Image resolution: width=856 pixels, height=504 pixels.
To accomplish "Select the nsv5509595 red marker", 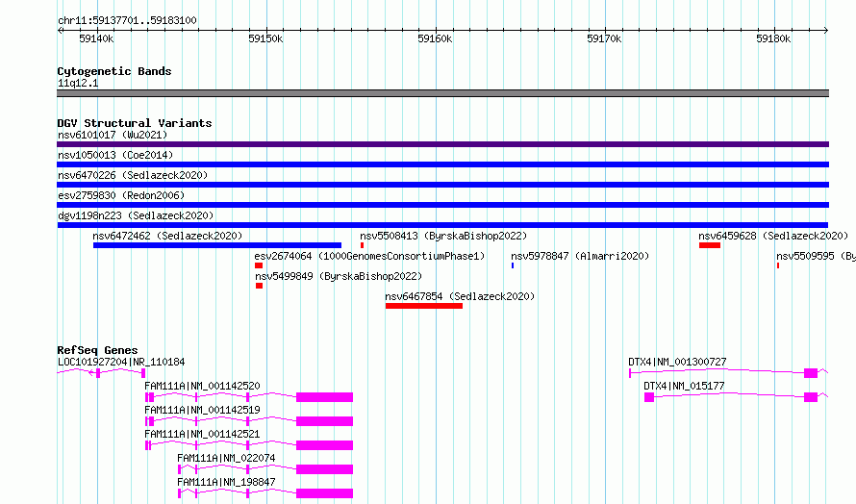I will [778, 265].
